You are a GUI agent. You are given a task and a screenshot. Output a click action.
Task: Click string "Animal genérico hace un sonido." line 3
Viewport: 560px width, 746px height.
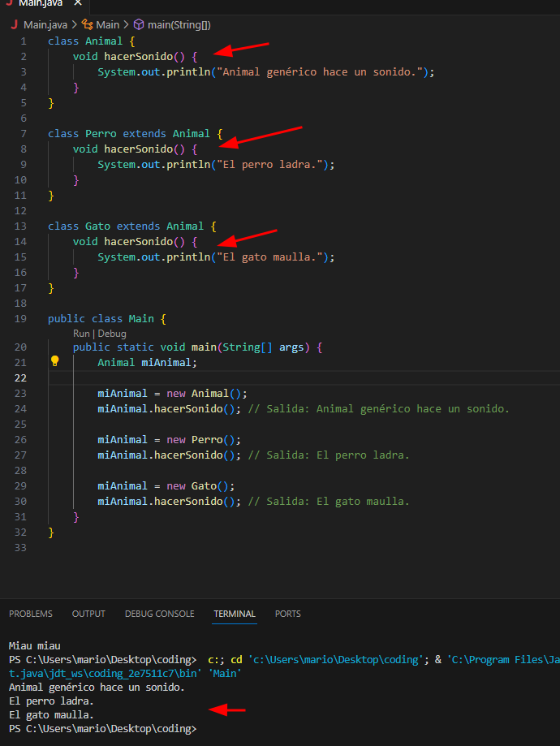click(320, 72)
